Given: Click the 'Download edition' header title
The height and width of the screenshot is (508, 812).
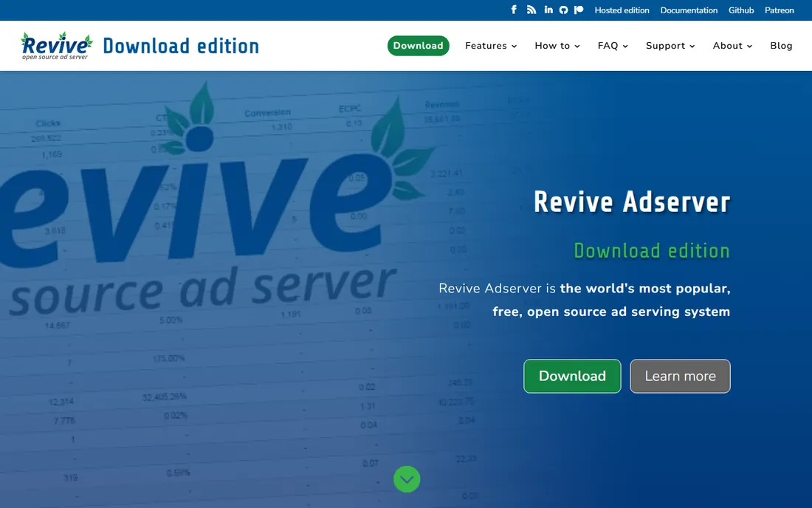Looking at the screenshot, I should point(181,46).
